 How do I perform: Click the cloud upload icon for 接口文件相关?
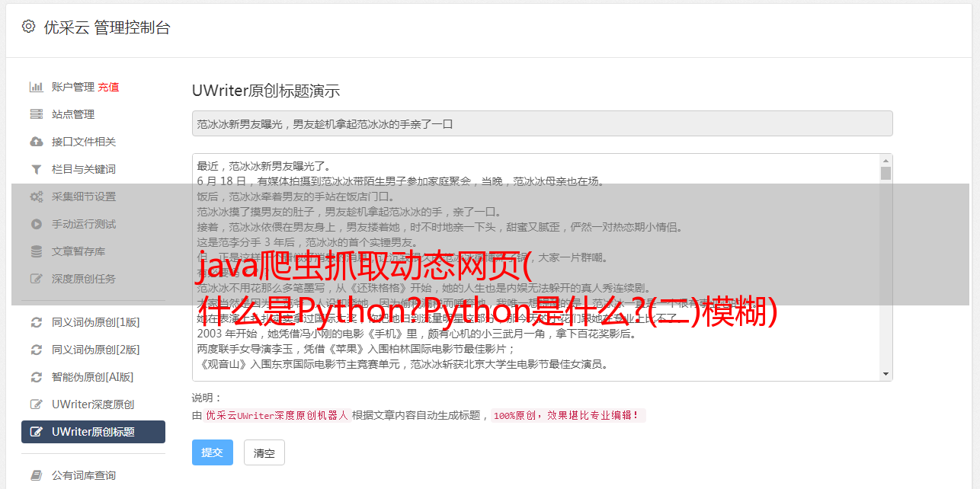36,142
